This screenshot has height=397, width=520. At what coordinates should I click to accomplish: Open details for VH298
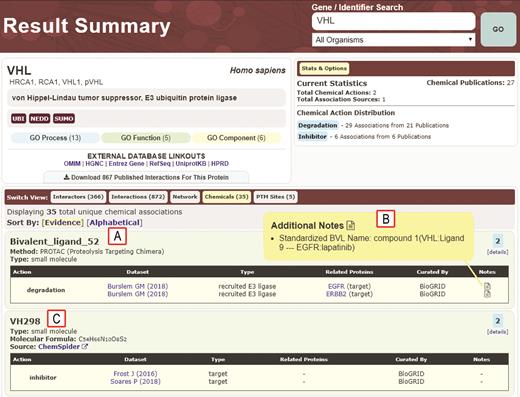pyautogui.click(x=497, y=332)
